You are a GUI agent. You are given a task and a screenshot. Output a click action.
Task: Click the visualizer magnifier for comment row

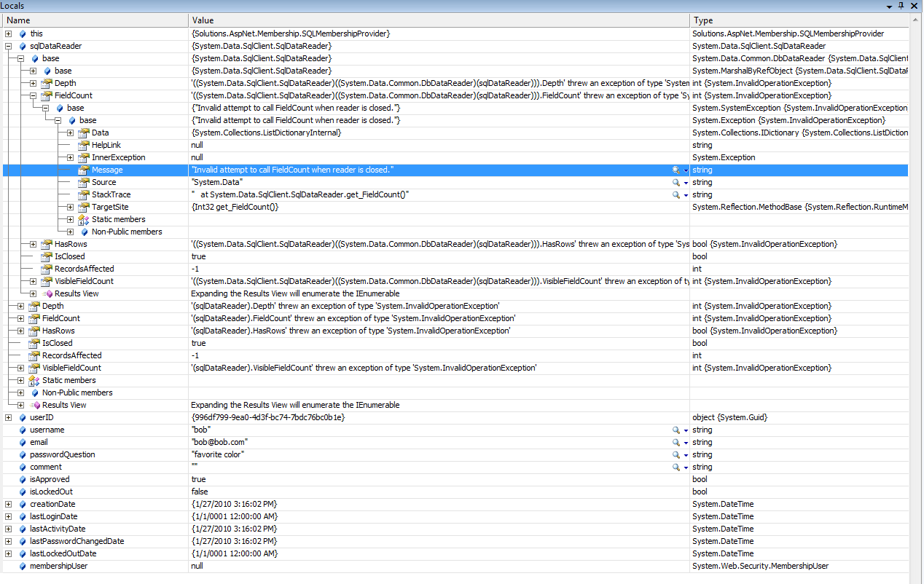point(676,467)
